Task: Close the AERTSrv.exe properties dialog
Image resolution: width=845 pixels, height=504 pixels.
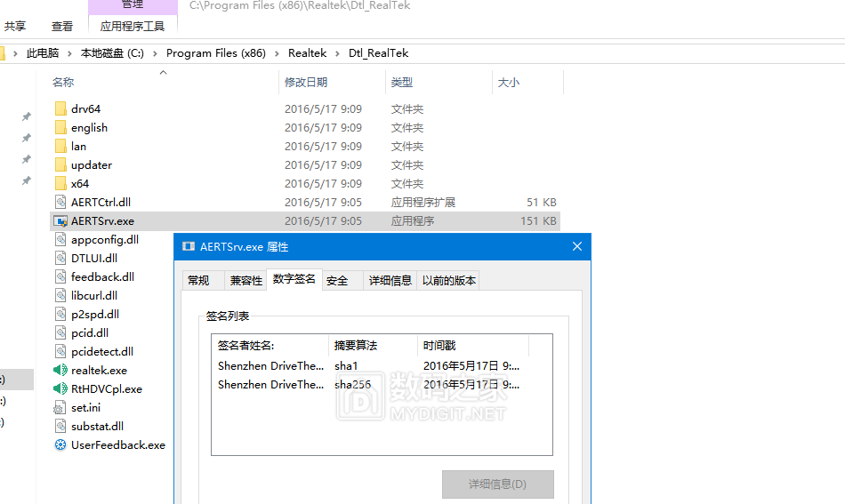Action: pos(577,246)
